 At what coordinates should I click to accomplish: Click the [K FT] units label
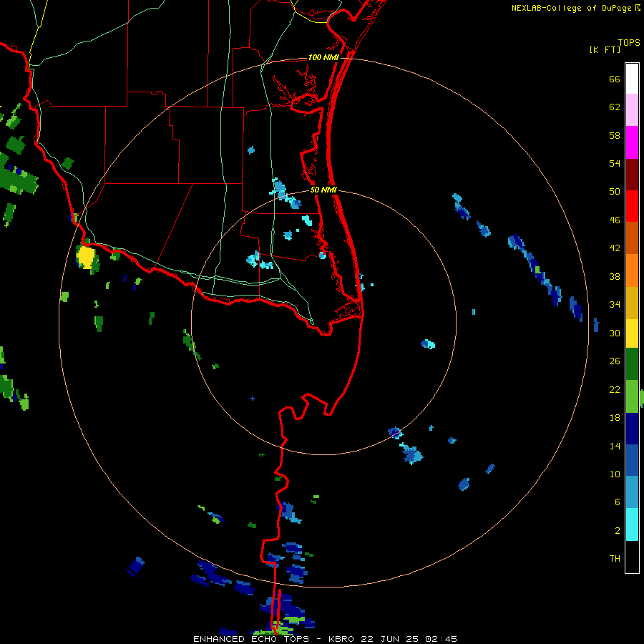[605, 49]
